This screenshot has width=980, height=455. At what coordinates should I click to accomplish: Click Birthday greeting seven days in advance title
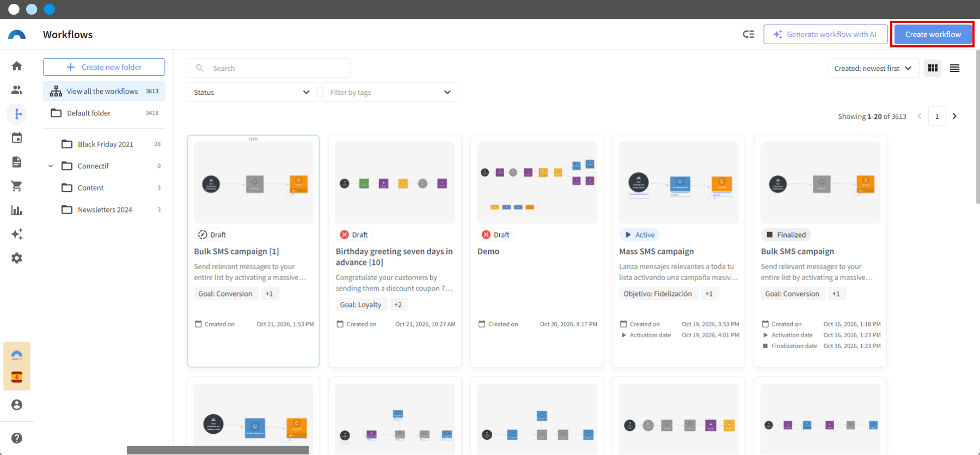point(394,257)
